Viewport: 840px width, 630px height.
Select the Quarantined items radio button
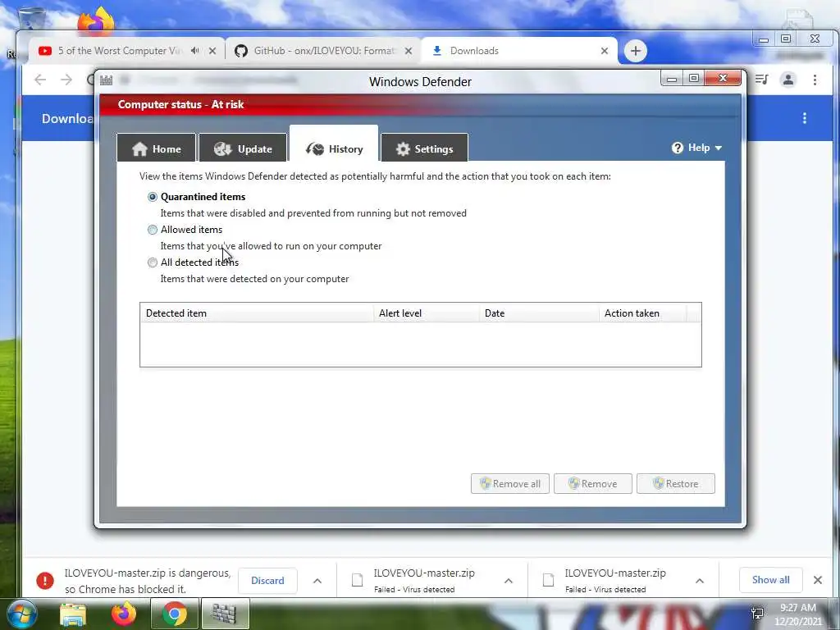tap(153, 197)
